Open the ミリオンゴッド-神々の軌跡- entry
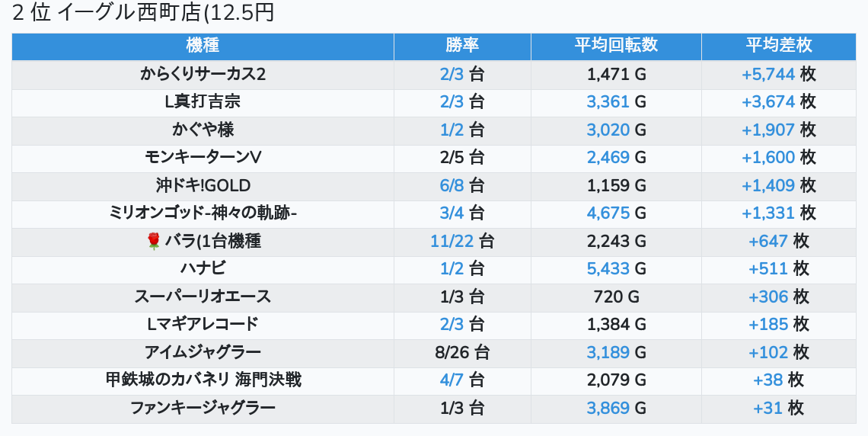Viewport: 868px width, 436px height. click(203, 213)
